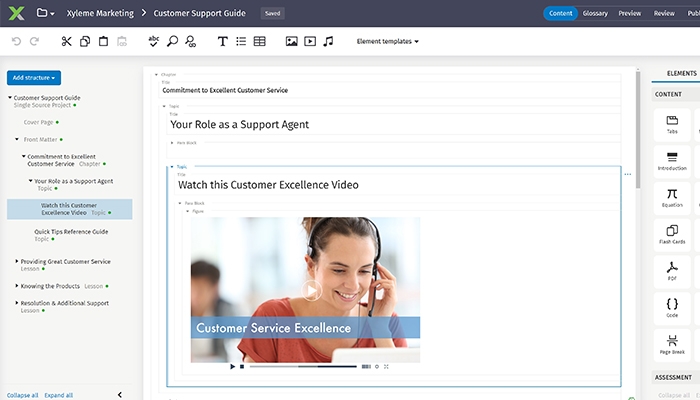Open the Element templates dropdown
Image resolution: width=700 pixels, height=400 pixels.
[388, 41]
